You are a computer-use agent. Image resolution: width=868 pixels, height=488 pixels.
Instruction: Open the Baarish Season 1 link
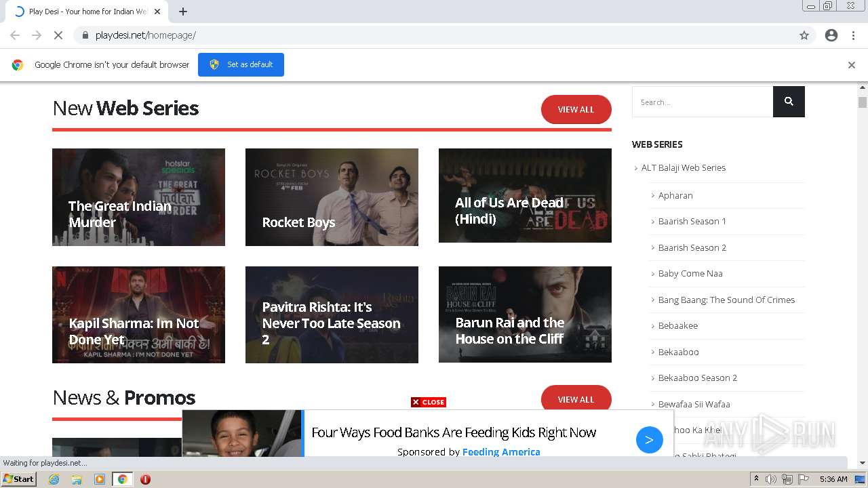pos(692,221)
